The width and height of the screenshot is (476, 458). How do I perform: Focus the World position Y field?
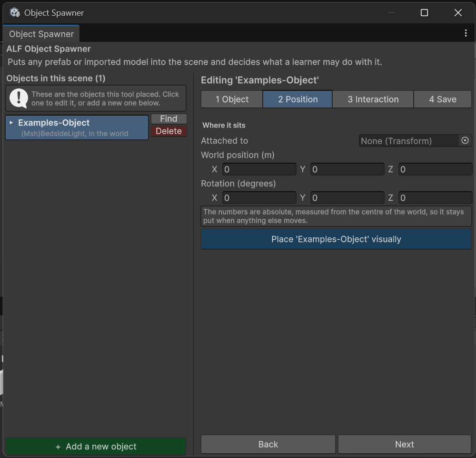[x=347, y=169]
